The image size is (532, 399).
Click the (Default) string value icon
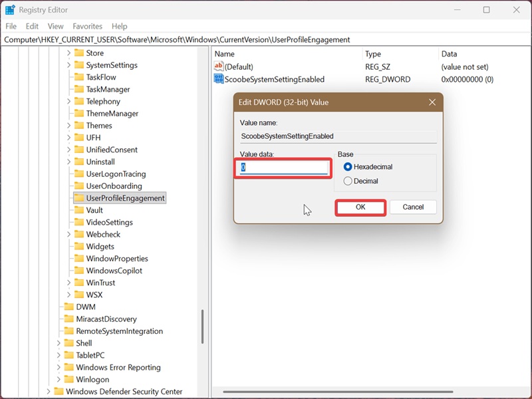coord(219,66)
